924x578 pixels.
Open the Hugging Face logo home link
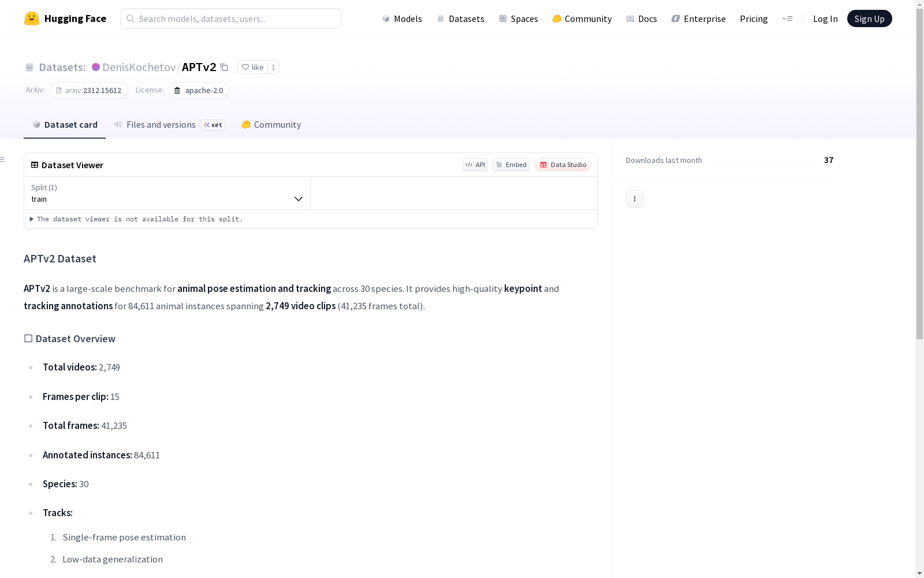[x=65, y=18]
